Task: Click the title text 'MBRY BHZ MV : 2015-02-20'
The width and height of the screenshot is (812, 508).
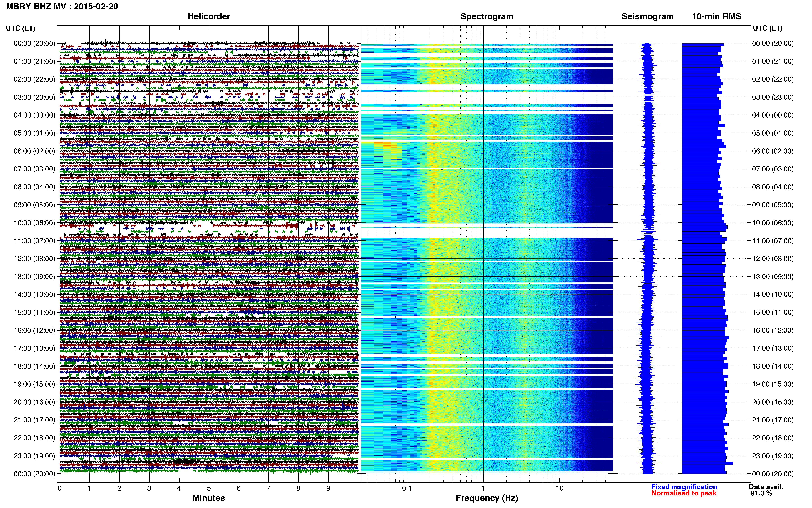Action: [62, 6]
